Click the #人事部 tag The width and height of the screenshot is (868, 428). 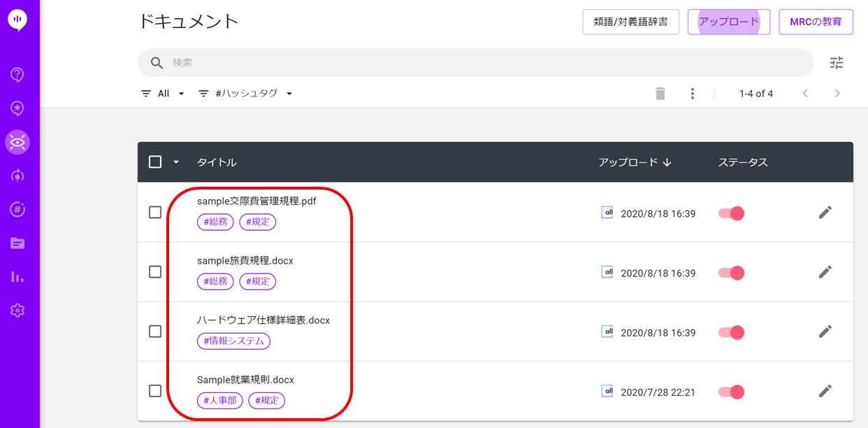219,401
